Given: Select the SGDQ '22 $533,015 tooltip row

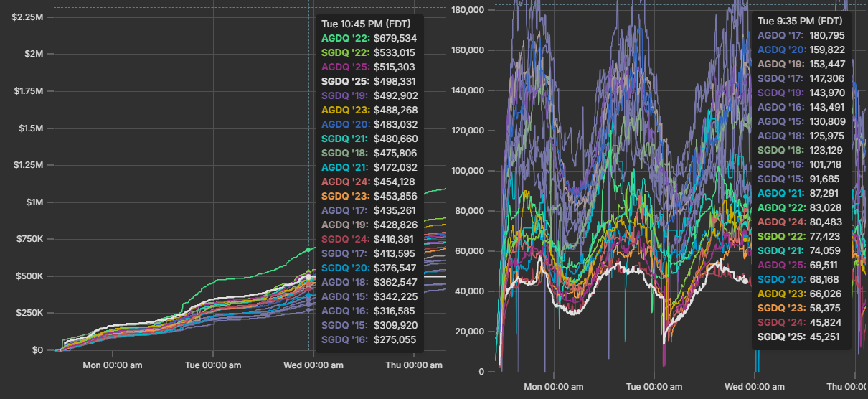Looking at the screenshot, I should click(369, 52).
